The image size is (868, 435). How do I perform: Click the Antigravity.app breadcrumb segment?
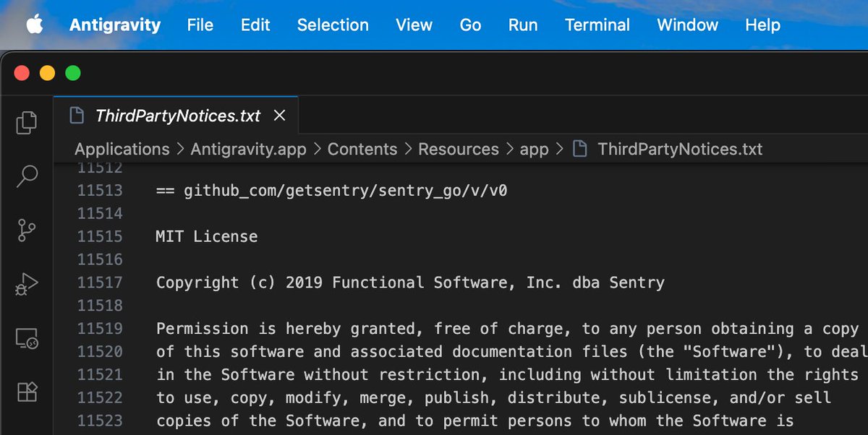point(248,149)
